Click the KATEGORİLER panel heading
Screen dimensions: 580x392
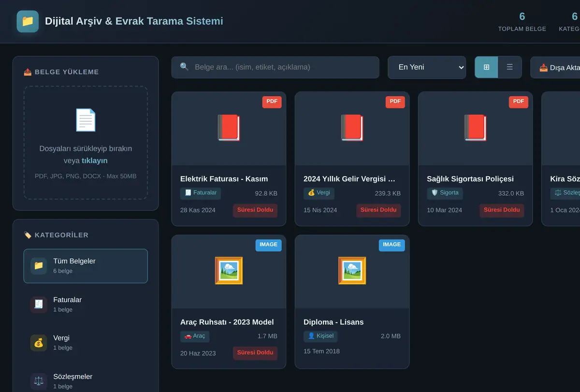click(x=56, y=235)
